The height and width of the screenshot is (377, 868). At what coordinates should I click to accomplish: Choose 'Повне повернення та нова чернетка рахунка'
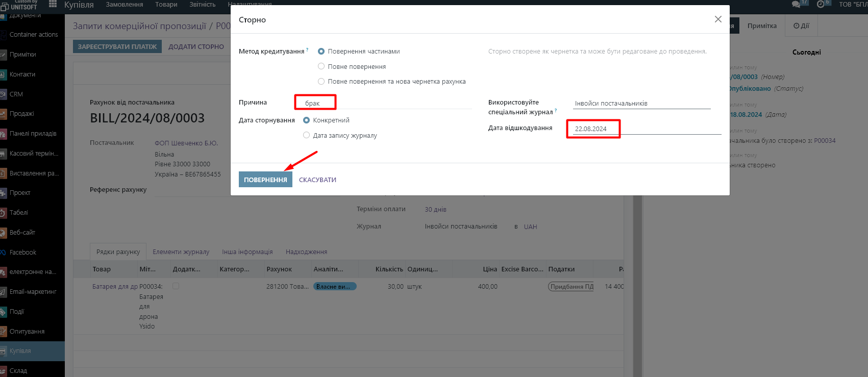321,82
